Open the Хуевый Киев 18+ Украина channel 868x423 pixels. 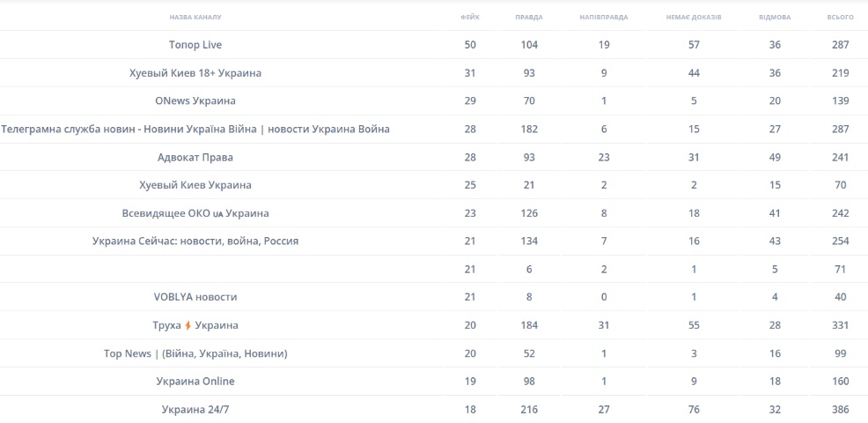click(x=195, y=73)
